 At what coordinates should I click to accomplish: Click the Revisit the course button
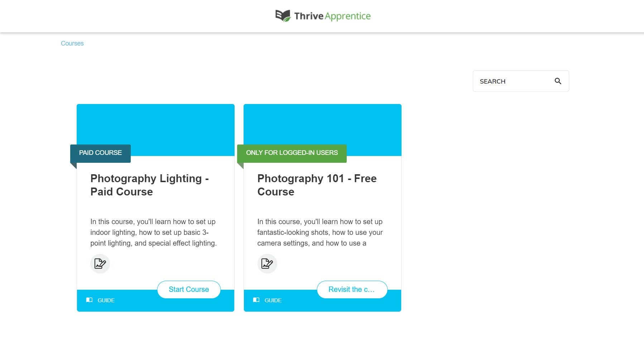click(x=352, y=289)
